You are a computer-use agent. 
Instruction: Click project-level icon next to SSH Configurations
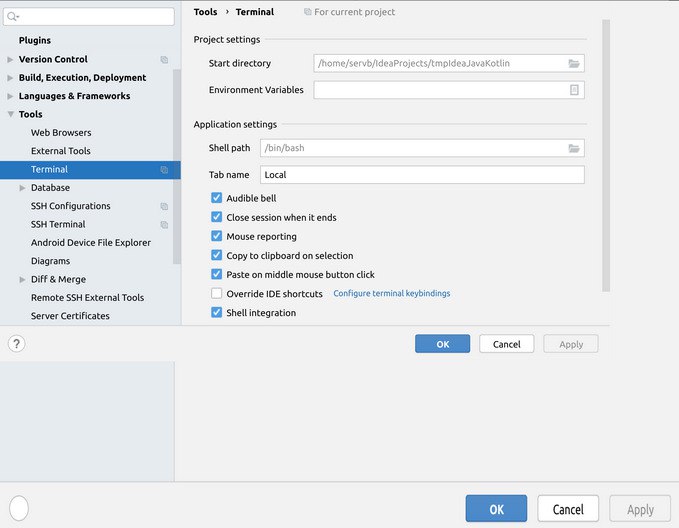[x=164, y=206]
